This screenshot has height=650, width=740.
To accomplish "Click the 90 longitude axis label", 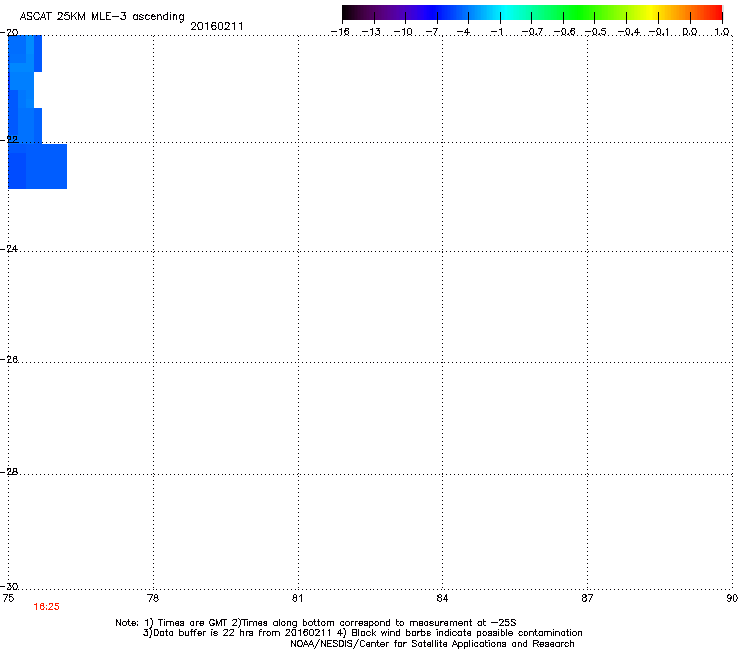I will tap(732, 599).
